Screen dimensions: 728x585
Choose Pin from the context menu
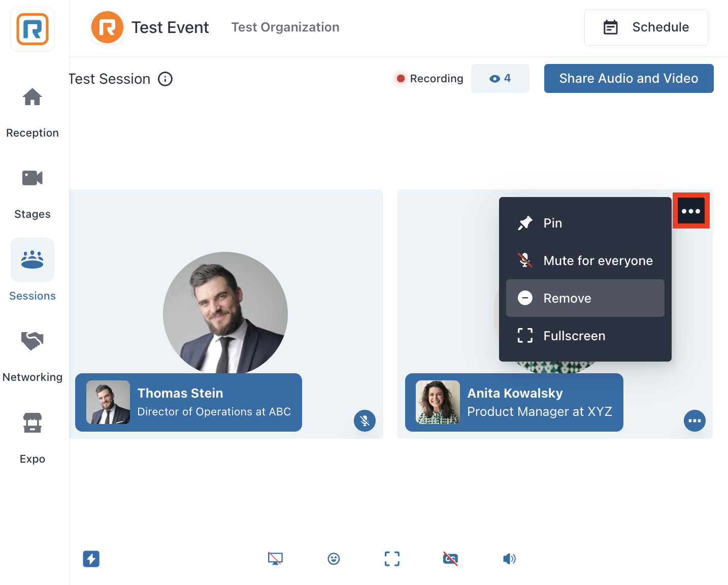coord(585,223)
